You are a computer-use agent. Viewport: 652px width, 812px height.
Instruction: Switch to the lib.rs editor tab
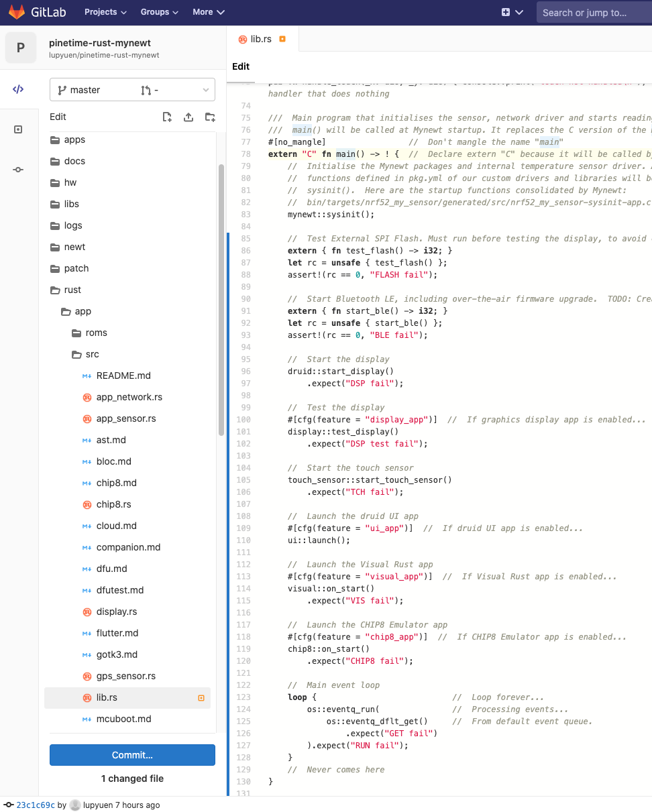(x=261, y=39)
